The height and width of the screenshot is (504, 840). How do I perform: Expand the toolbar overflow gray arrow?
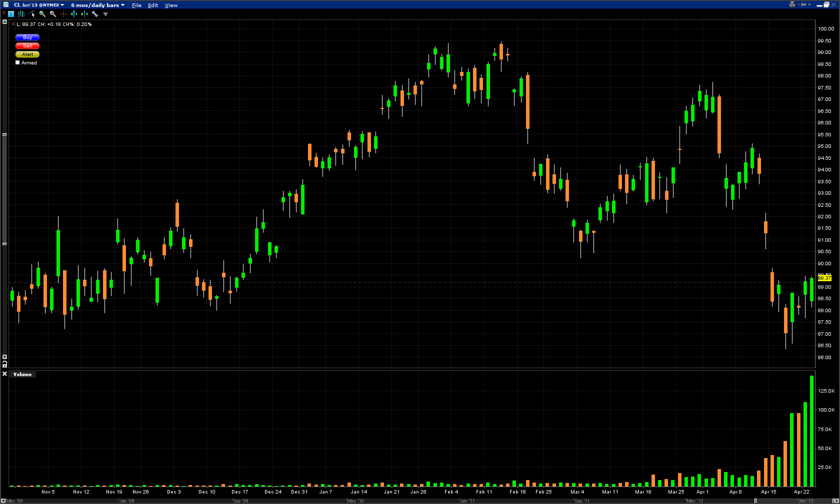click(105, 14)
